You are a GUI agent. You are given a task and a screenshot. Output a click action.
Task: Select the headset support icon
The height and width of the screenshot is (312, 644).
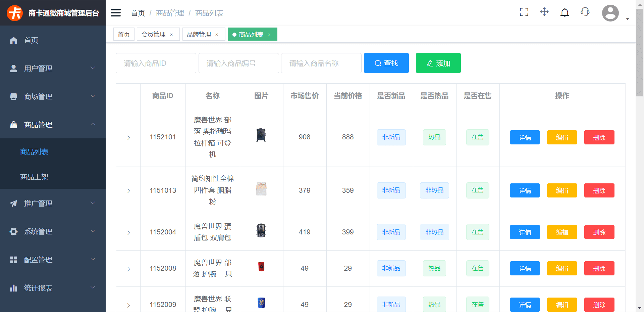(585, 12)
